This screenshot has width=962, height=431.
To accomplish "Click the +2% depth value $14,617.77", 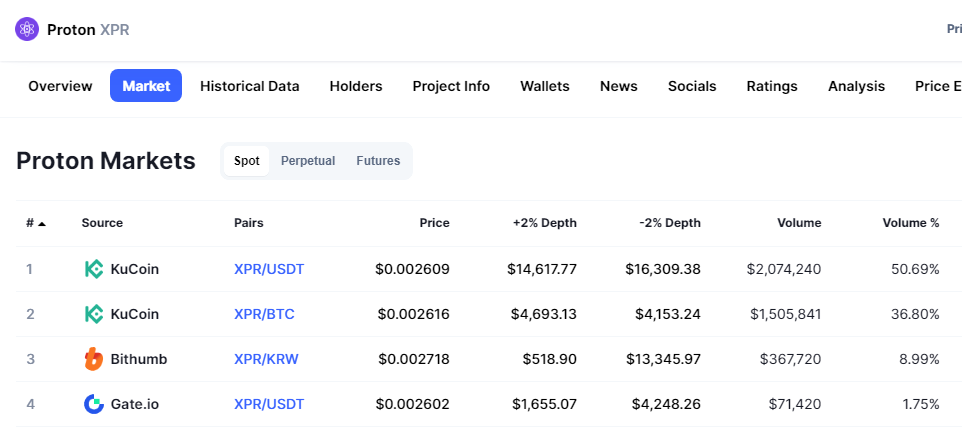I will coord(542,269).
